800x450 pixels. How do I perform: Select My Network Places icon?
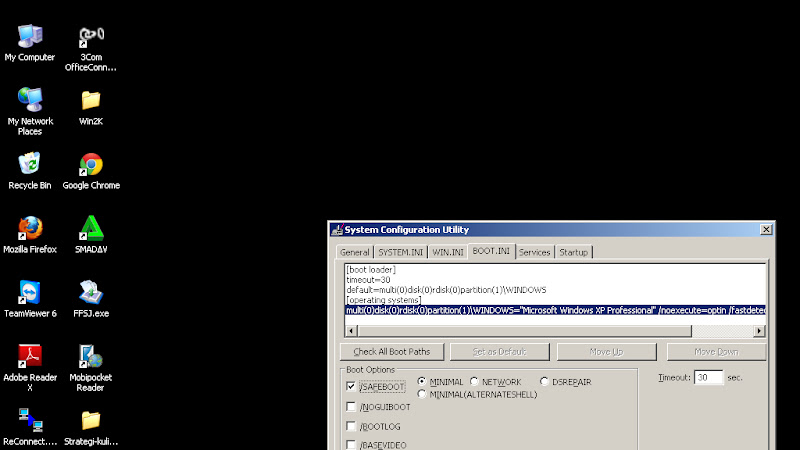pyautogui.click(x=30, y=100)
